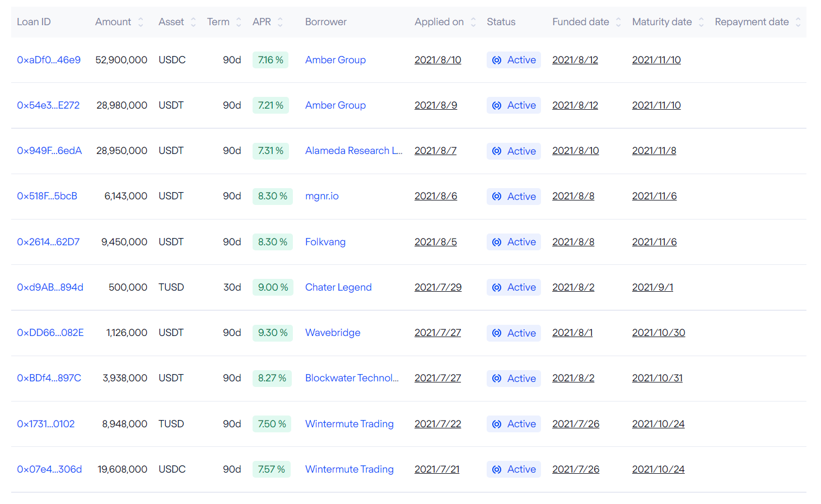Open Chater Legend borrower link
The image size is (821, 504).
(x=338, y=287)
